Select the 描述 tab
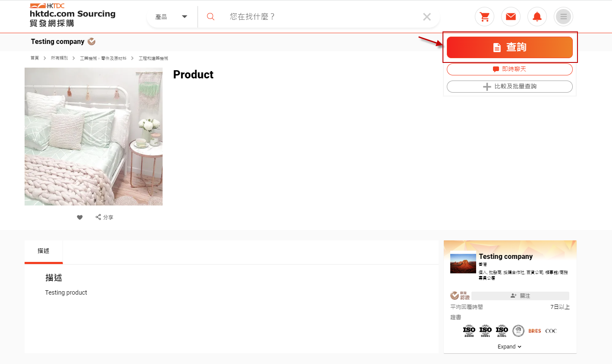Viewport: 612px width, 364px height. [44, 251]
